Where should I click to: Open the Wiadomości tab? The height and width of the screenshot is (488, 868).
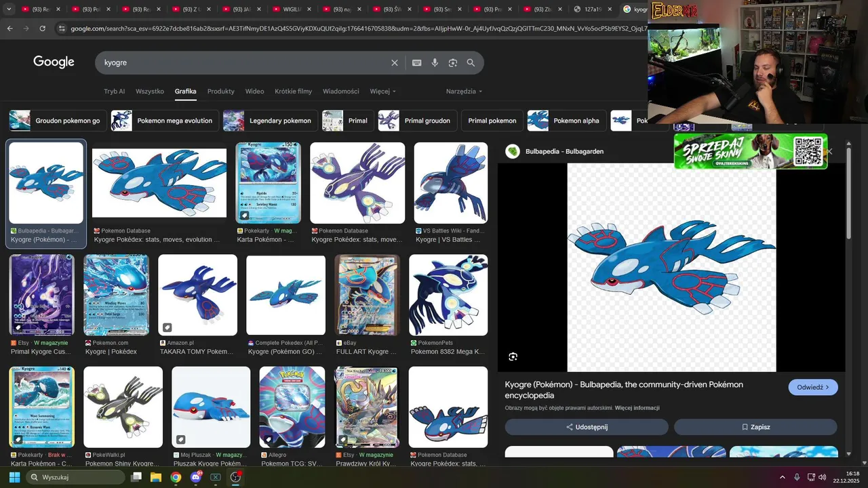point(341,91)
